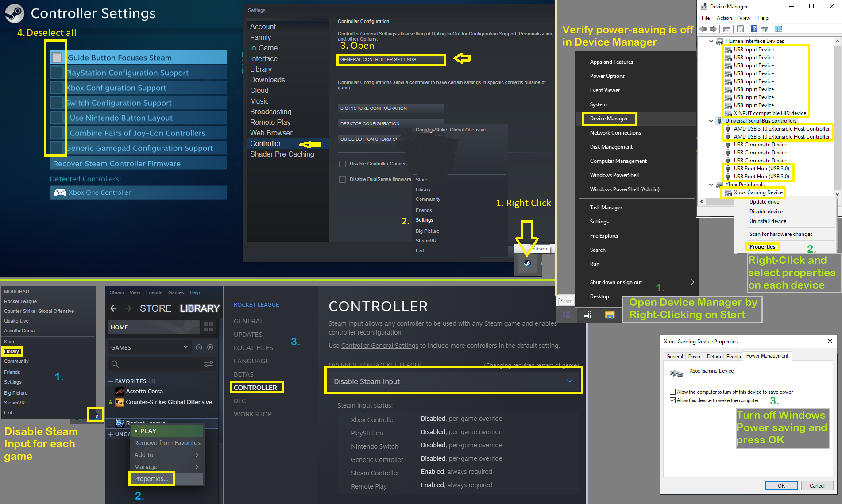Click Device Manager help question mark icon

[x=754, y=29]
